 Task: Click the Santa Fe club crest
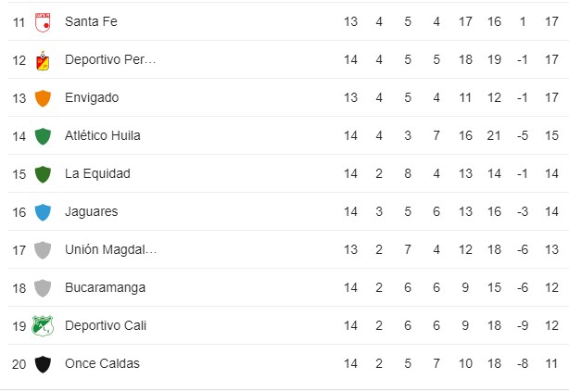point(43,22)
